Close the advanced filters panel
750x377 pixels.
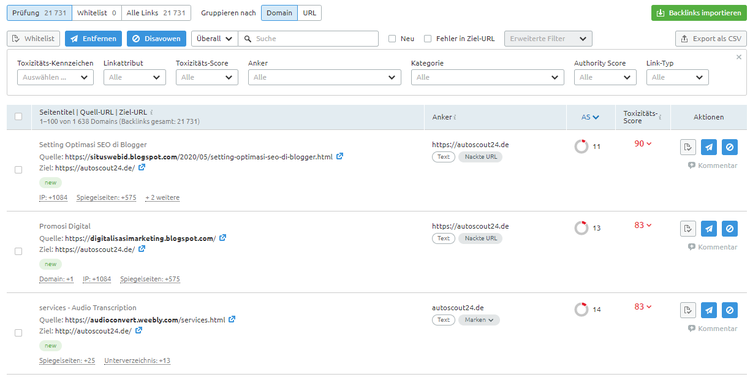click(739, 57)
